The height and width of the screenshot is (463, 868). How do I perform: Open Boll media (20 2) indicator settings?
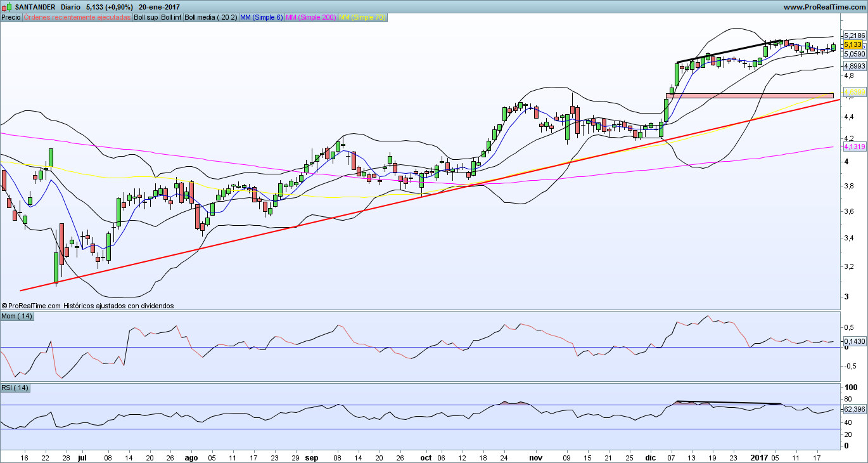[211, 17]
